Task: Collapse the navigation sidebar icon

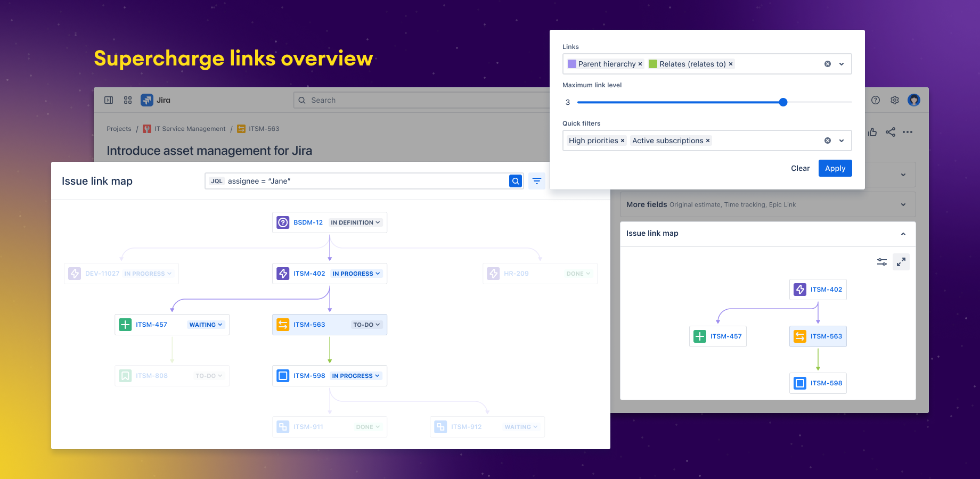Action: [x=109, y=100]
